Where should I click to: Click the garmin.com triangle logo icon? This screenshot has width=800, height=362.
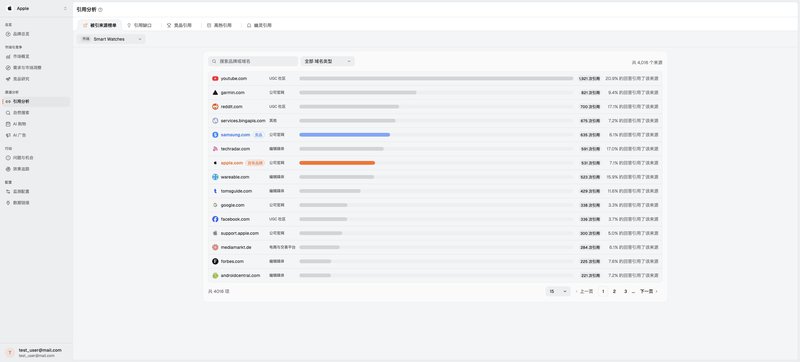pos(215,93)
